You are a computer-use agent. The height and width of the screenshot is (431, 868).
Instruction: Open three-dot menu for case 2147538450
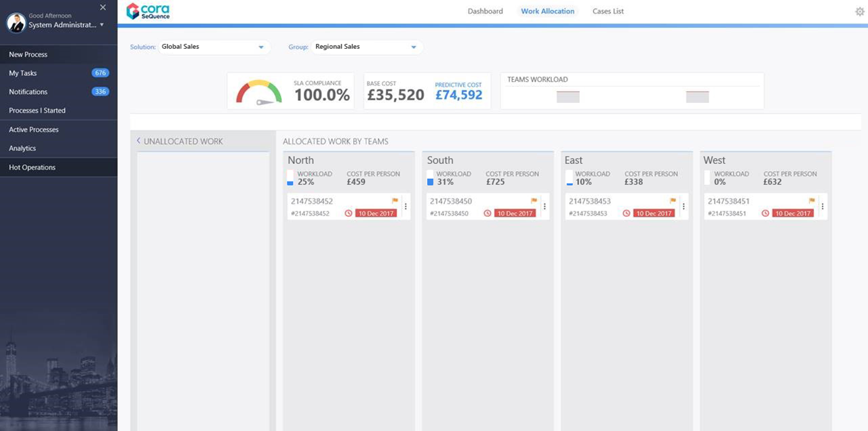click(545, 207)
